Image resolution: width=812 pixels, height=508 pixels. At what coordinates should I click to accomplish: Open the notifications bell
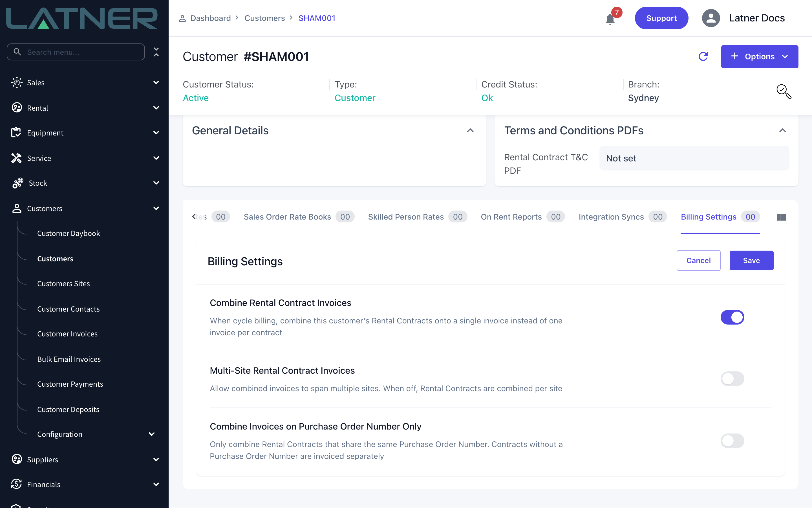coord(610,19)
